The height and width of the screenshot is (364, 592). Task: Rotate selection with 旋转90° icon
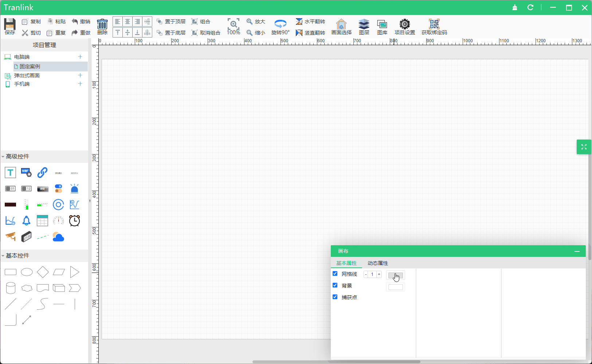pyautogui.click(x=280, y=24)
